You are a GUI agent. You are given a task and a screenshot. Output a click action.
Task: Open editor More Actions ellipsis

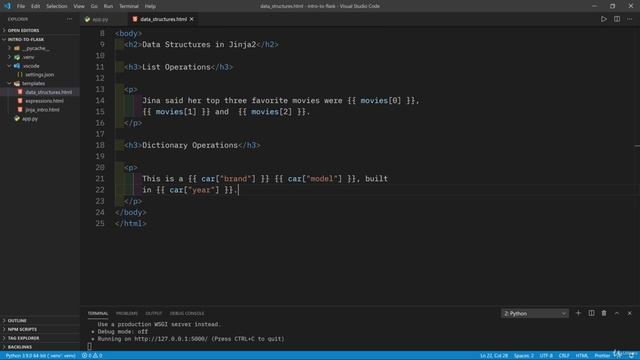(630, 19)
